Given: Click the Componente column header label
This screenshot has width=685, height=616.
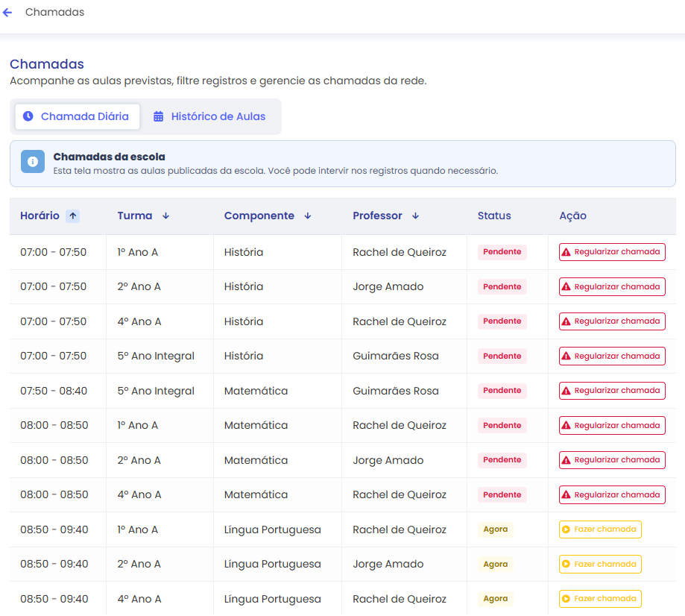Looking at the screenshot, I should [x=259, y=216].
